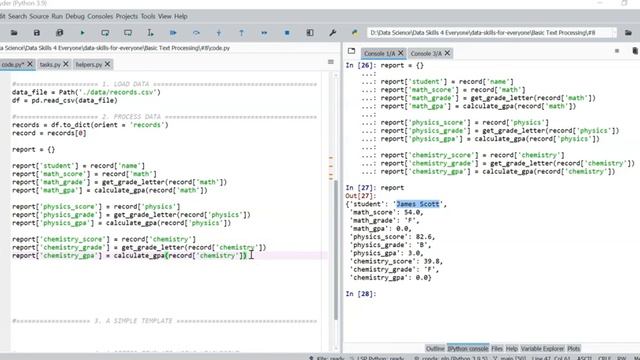Screen dimensions: 640x360
Task: Open the Source menu
Action: point(39,16)
